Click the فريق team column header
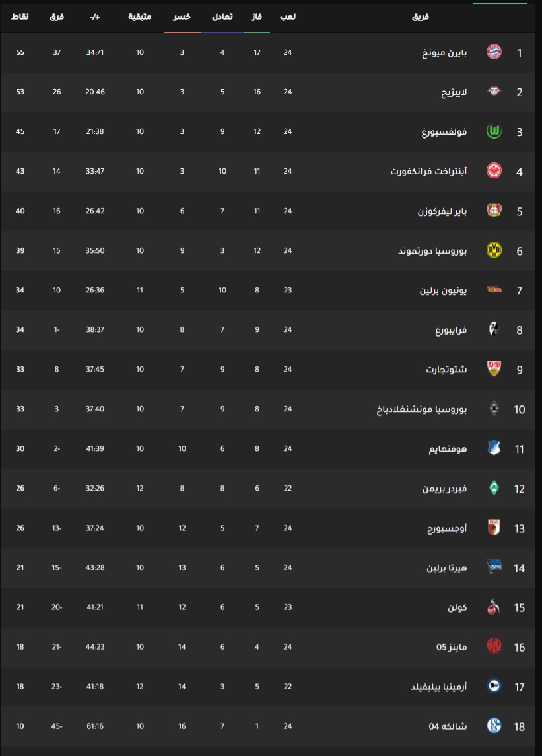This screenshot has width=542, height=756. (x=421, y=17)
